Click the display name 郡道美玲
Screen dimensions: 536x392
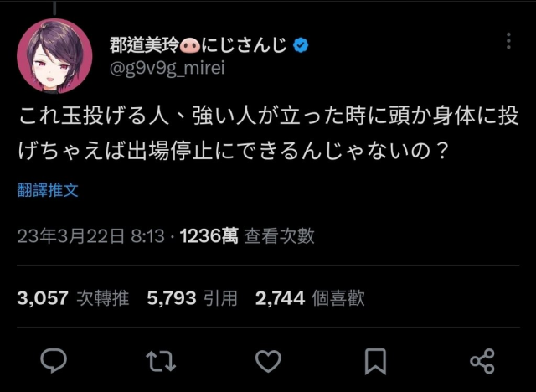click(x=143, y=44)
